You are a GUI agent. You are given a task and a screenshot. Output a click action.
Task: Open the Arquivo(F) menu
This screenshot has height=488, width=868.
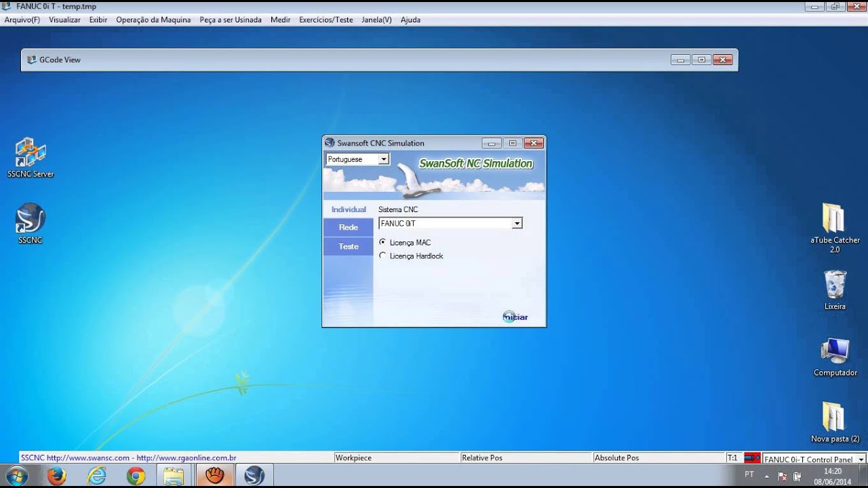tap(22, 20)
